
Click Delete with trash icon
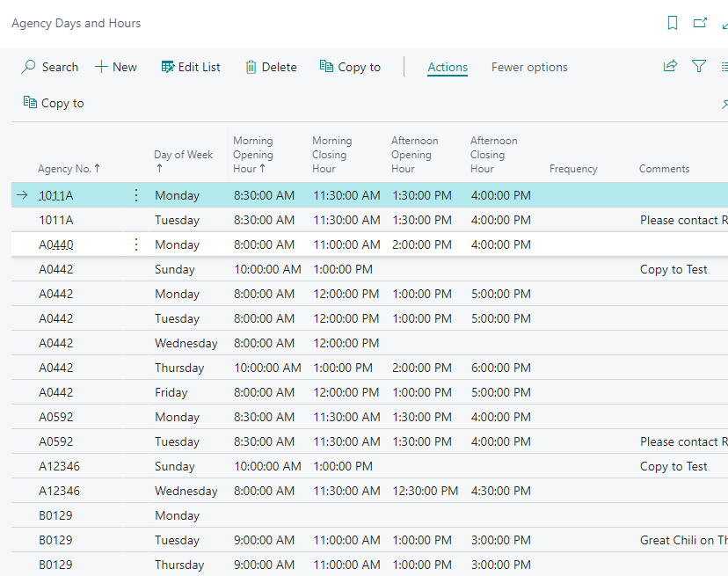click(x=271, y=67)
